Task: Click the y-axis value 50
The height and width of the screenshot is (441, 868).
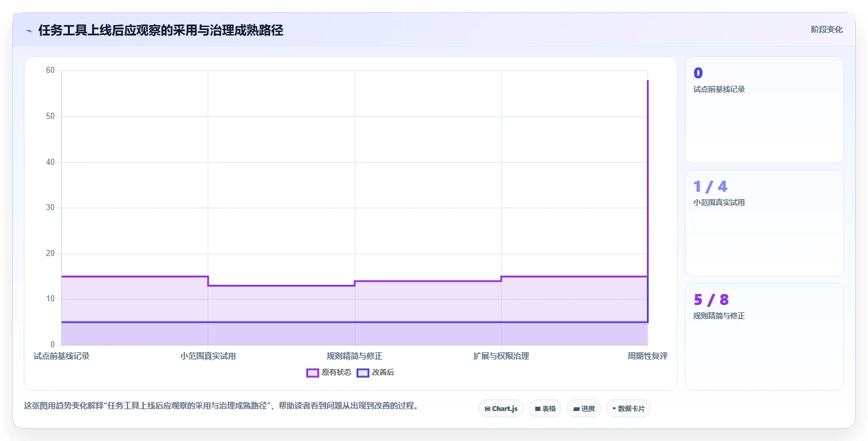Action: tap(50, 116)
